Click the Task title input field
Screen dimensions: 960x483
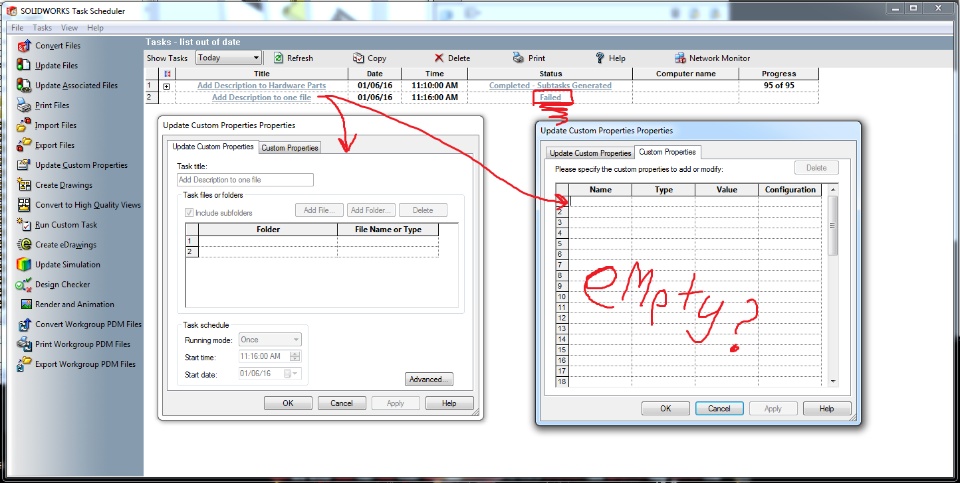[245, 180]
